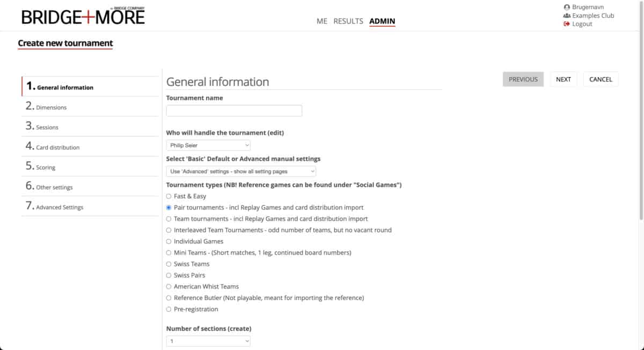Choose the Fast & Easy tournament type
Viewport: 644px width, 350px height.
(x=169, y=197)
